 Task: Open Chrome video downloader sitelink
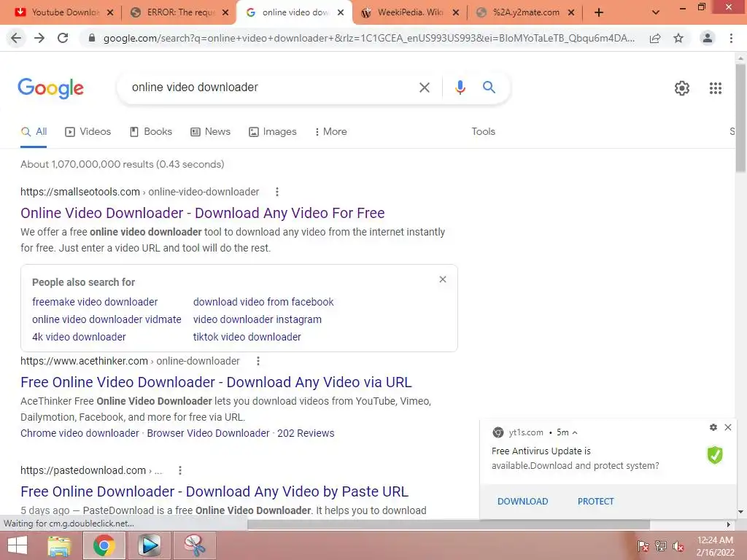click(x=80, y=433)
